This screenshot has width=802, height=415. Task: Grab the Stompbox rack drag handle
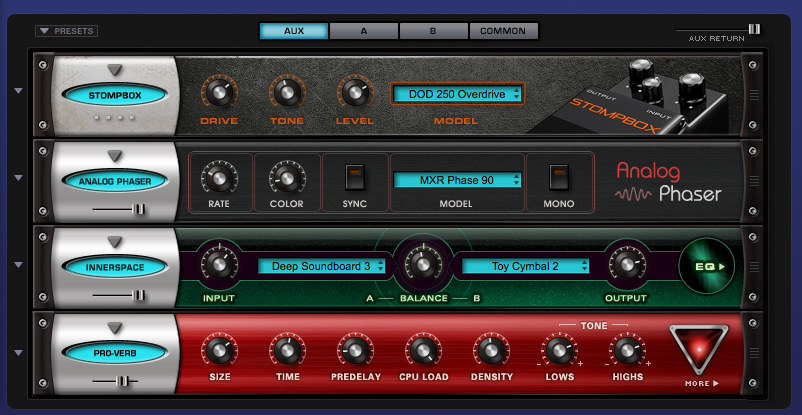(754, 95)
